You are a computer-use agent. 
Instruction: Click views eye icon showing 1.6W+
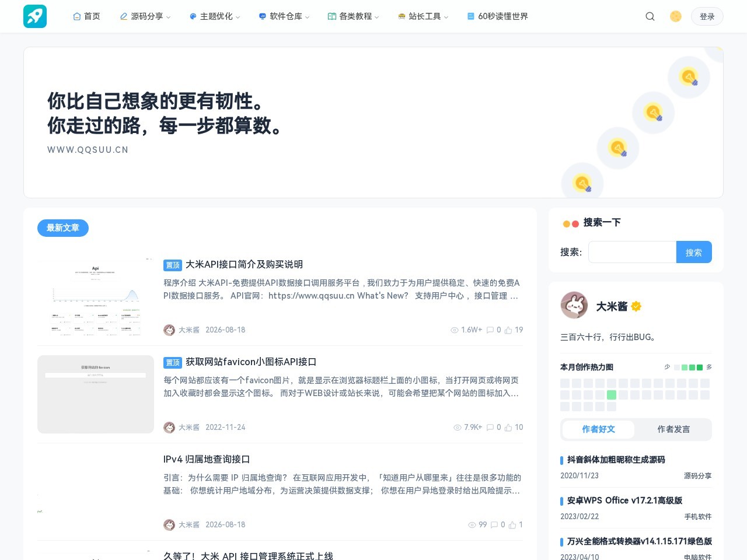[x=455, y=330]
